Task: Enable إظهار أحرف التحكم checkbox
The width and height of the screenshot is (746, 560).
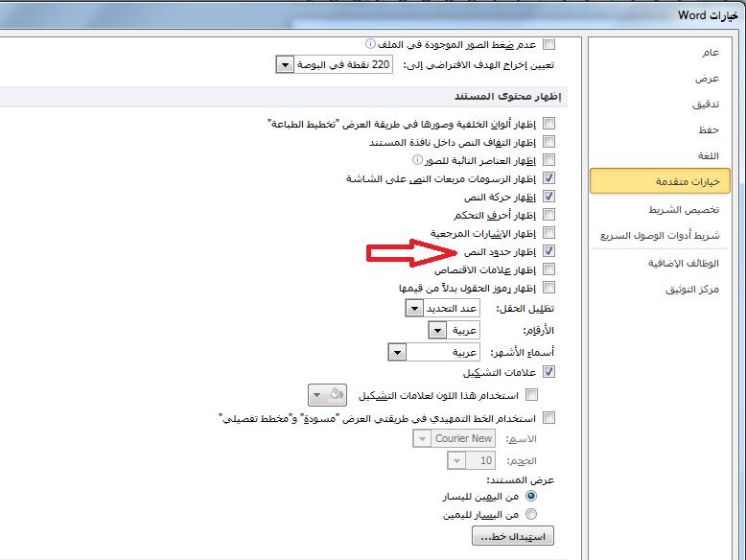Action: [x=548, y=215]
